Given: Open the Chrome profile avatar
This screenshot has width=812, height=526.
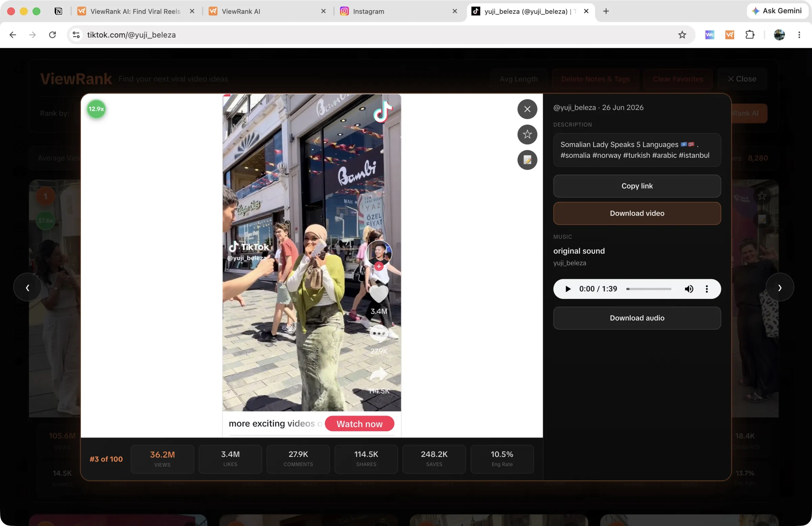Looking at the screenshot, I should click(779, 35).
